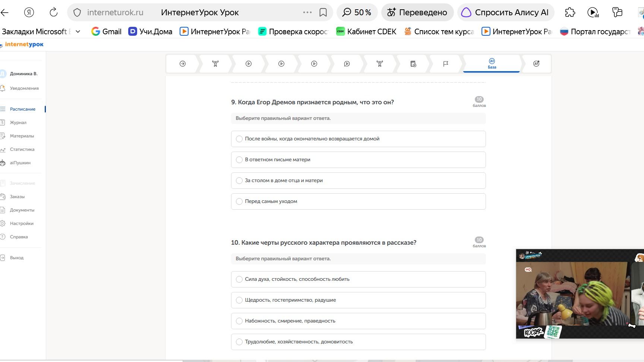
Task: Go back with the browser back arrow
Action: [x=4, y=12]
